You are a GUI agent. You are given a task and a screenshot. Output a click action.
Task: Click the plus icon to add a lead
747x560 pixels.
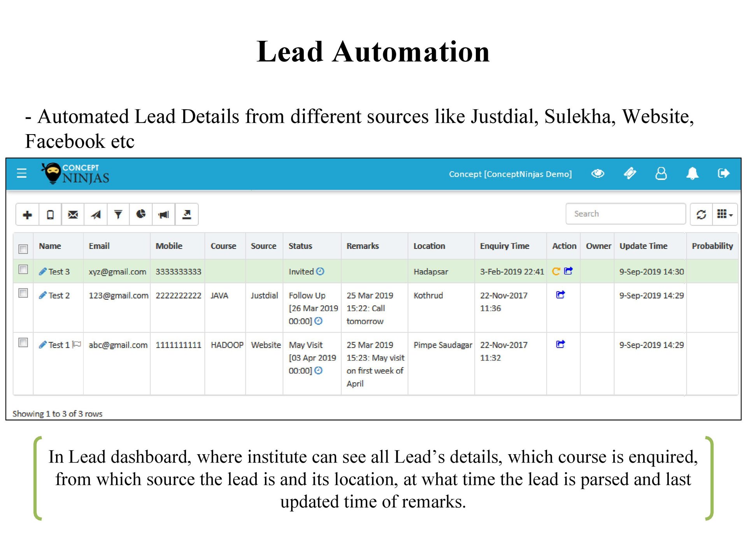tap(27, 215)
